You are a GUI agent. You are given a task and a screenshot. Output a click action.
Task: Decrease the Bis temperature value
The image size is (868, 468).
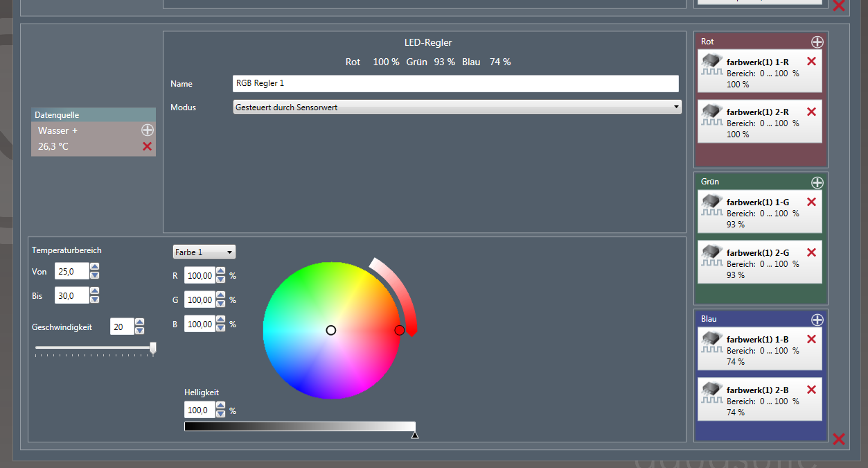point(95,300)
